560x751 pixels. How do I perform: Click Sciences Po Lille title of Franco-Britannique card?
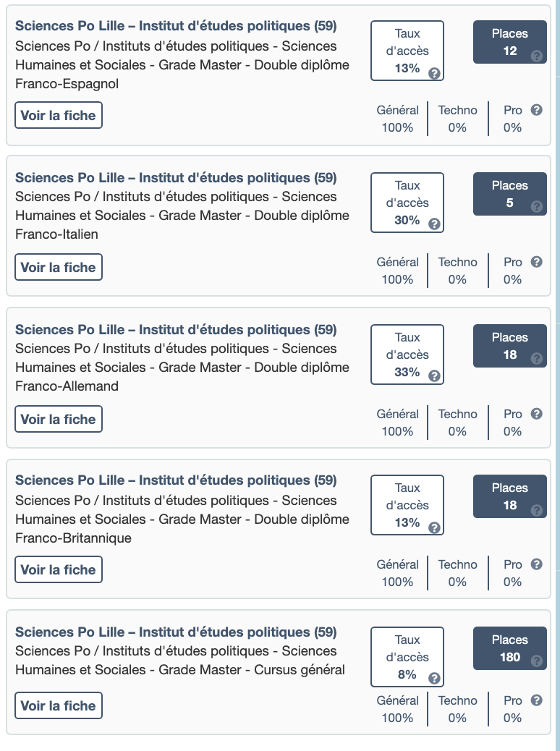click(x=176, y=480)
